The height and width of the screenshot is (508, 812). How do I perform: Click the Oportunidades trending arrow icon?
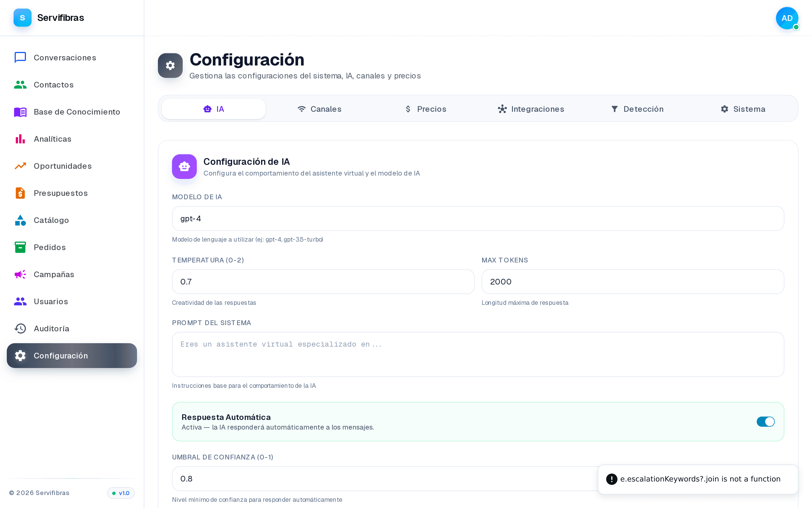pyautogui.click(x=20, y=166)
